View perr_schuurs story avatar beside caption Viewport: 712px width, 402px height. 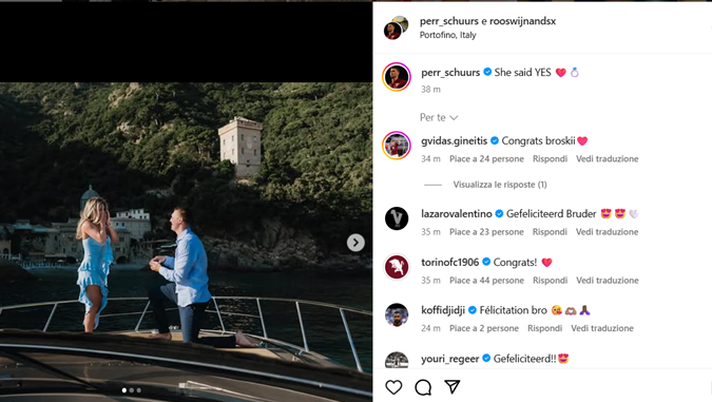pos(396,77)
